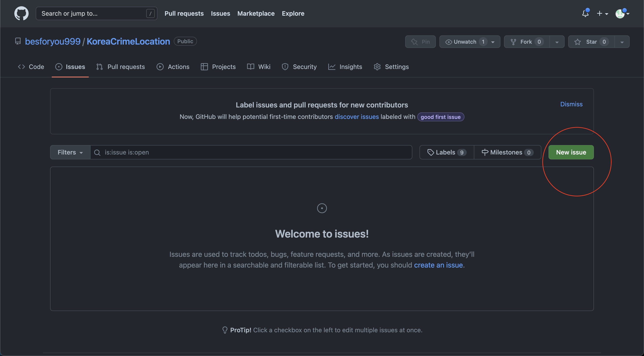The image size is (644, 356).
Task: Click the circle-dot icon above Welcome
Action: pyautogui.click(x=322, y=208)
